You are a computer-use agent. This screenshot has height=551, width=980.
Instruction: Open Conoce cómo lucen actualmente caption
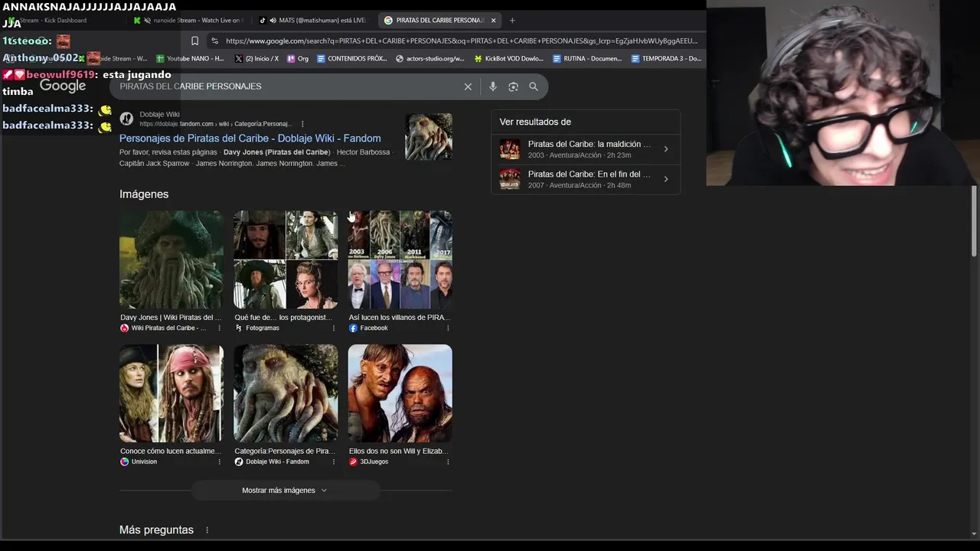click(171, 452)
